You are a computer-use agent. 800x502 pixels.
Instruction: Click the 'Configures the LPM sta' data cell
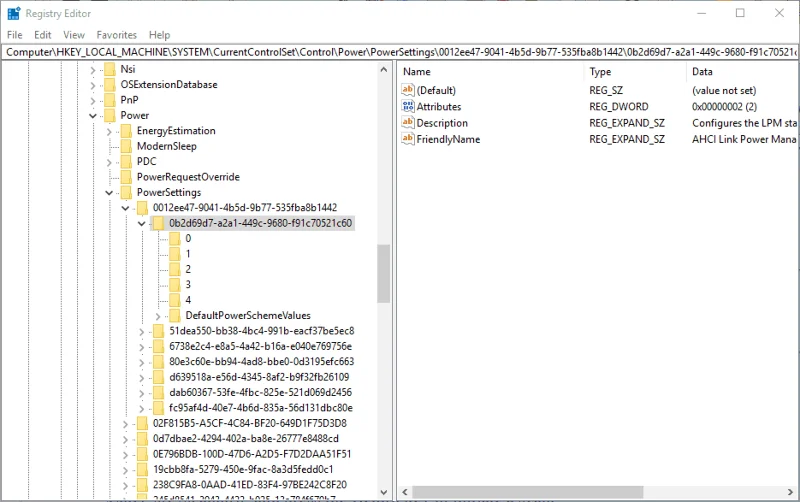(744, 123)
